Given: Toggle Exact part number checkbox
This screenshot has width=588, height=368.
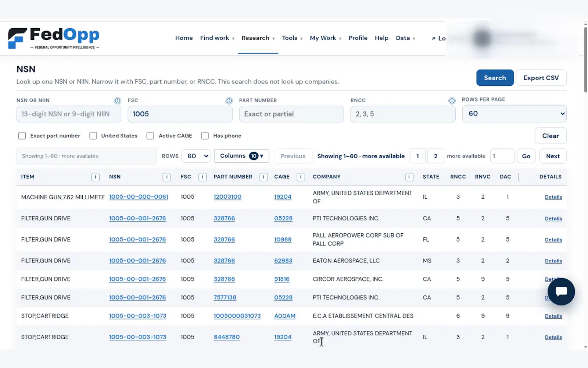Looking at the screenshot, I should click(x=22, y=136).
